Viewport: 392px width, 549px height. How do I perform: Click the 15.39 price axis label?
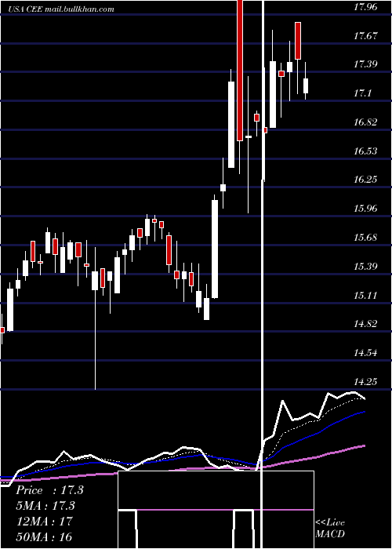(365, 267)
